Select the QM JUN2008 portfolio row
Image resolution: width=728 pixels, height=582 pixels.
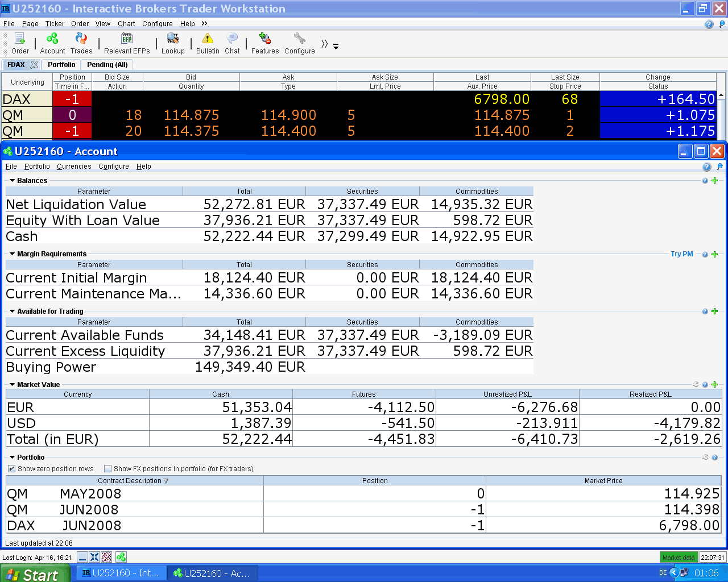coord(363,509)
